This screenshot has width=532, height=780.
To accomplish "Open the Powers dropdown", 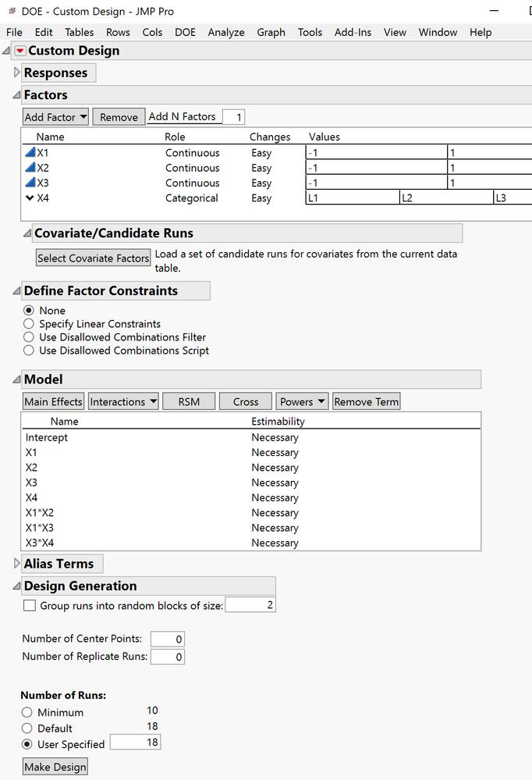I will 302,401.
